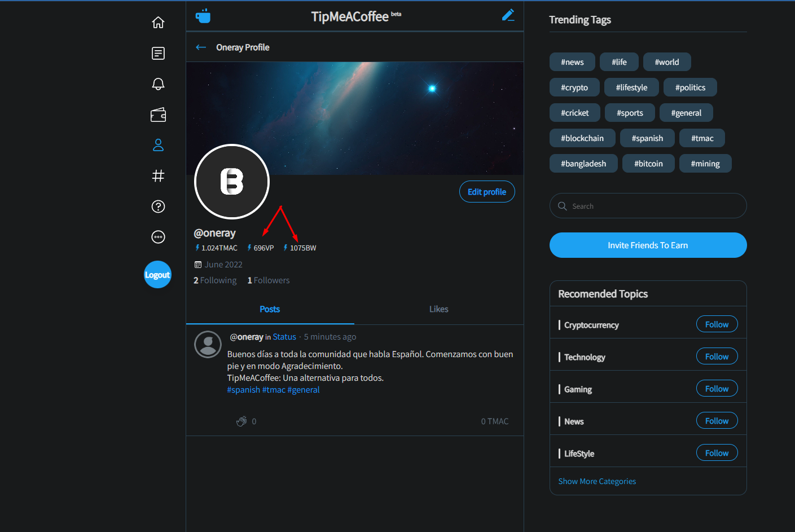Viewport: 795px width, 532px height.
Task: Open the #blockchain trending tag
Action: pos(582,138)
